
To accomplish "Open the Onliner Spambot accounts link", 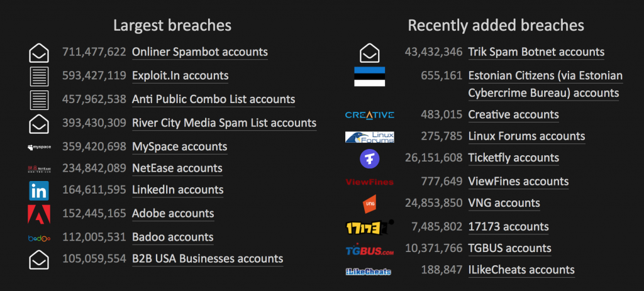I will (x=200, y=52).
